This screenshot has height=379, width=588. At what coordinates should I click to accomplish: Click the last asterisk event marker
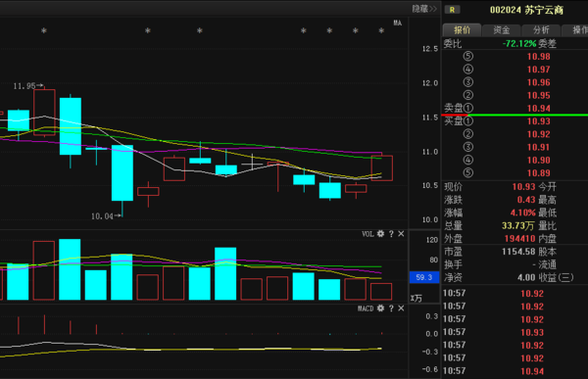click(381, 30)
